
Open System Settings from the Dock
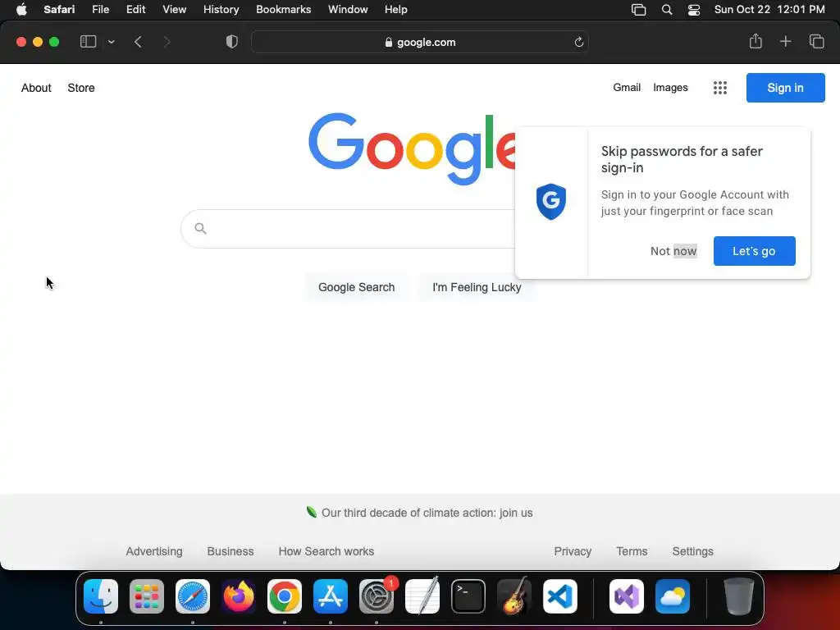click(377, 596)
